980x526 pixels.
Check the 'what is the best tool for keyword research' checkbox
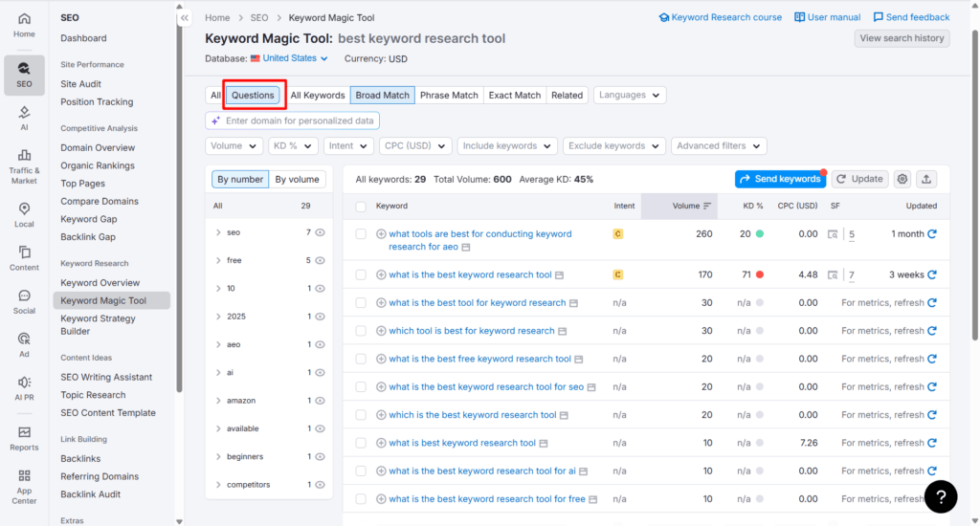tap(361, 302)
